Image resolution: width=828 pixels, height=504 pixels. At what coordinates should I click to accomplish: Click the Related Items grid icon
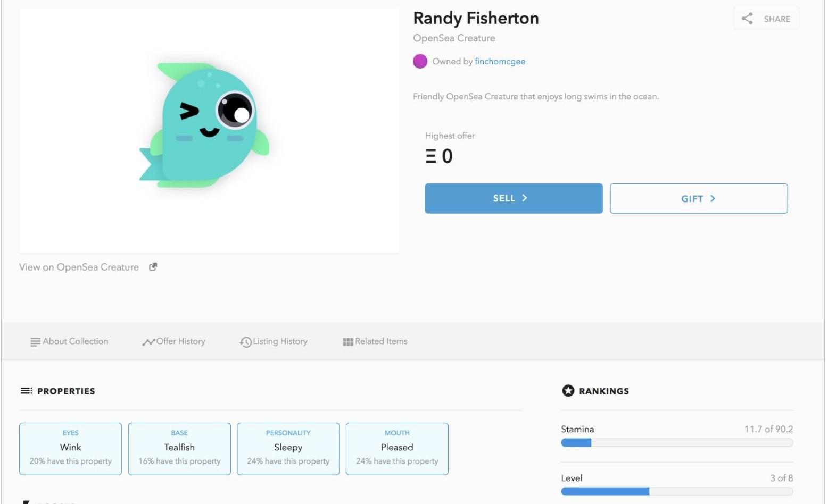(x=348, y=342)
